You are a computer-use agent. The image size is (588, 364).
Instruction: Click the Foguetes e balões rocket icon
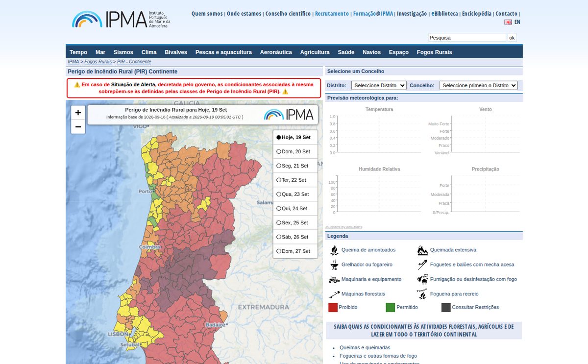[x=422, y=265]
